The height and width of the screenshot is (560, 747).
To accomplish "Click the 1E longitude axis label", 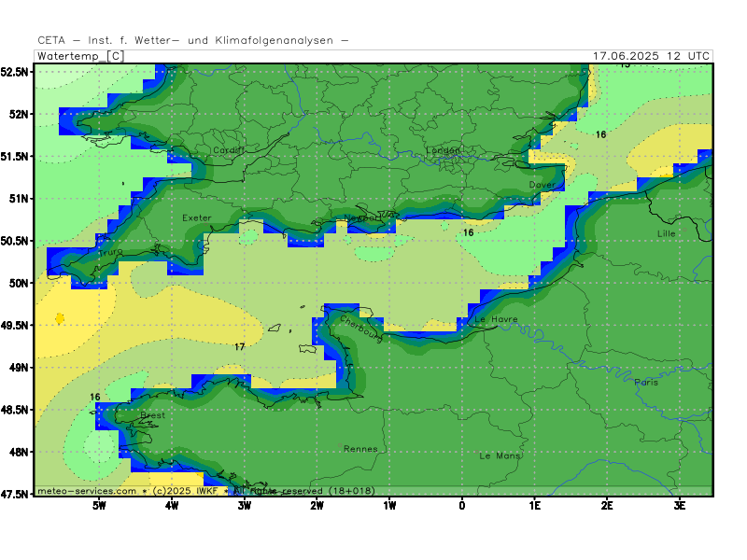I will [x=534, y=506].
